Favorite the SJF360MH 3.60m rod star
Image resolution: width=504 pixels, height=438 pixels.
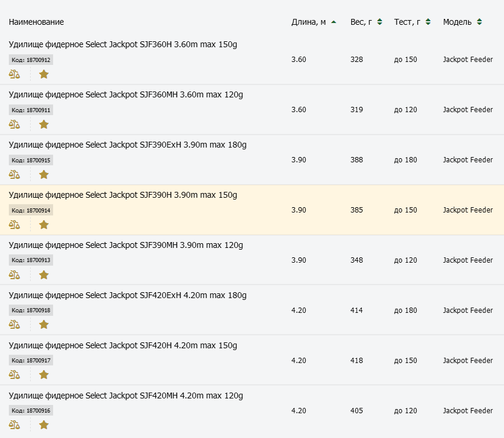44,125
